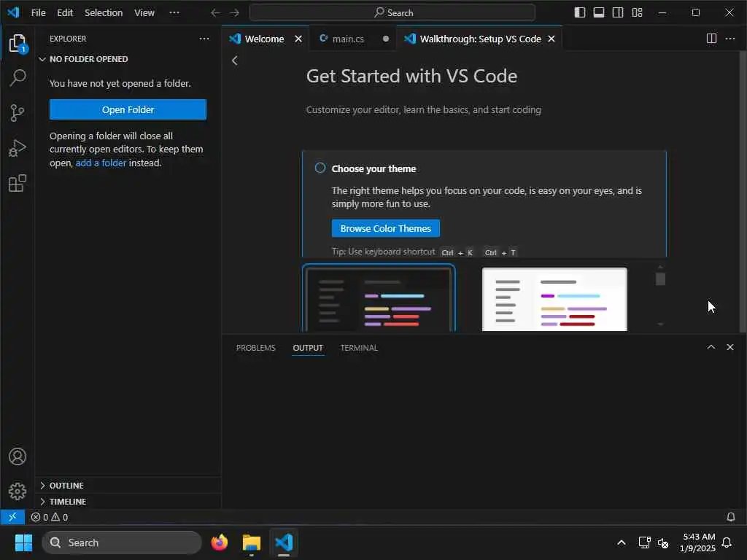Close the Welcome tab
This screenshot has height=560, width=747.
298,39
